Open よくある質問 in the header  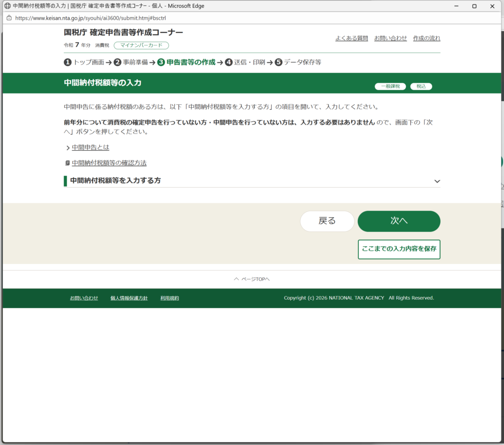point(351,38)
